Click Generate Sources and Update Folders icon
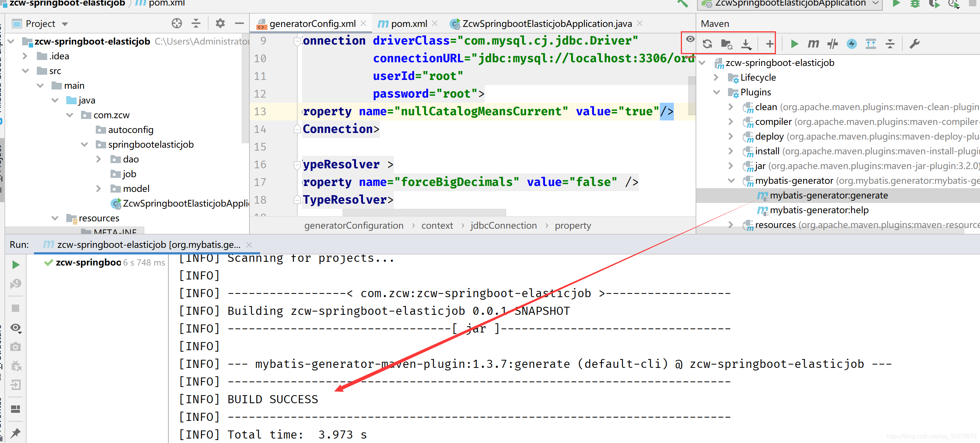The height and width of the screenshot is (443, 980). click(x=727, y=44)
